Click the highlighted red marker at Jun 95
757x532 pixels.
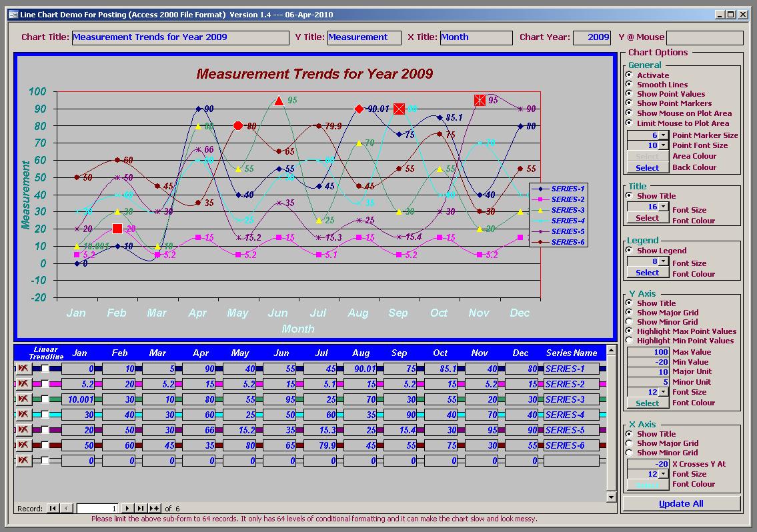tap(279, 101)
